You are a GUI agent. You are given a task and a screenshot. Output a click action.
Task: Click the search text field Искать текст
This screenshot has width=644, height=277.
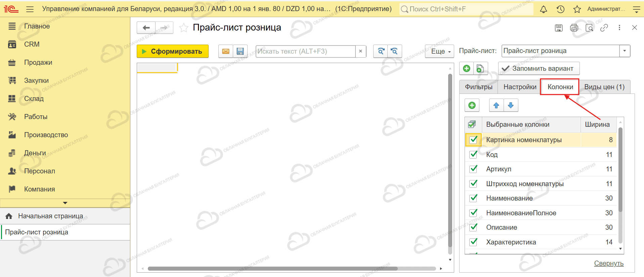pos(305,51)
